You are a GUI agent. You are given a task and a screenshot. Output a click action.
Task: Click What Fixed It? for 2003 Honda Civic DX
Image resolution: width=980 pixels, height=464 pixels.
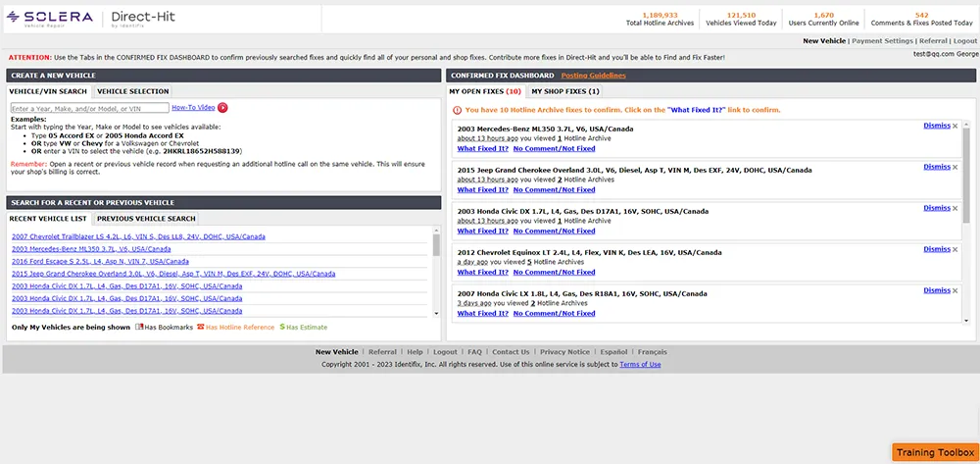pyautogui.click(x=482, y=232)
